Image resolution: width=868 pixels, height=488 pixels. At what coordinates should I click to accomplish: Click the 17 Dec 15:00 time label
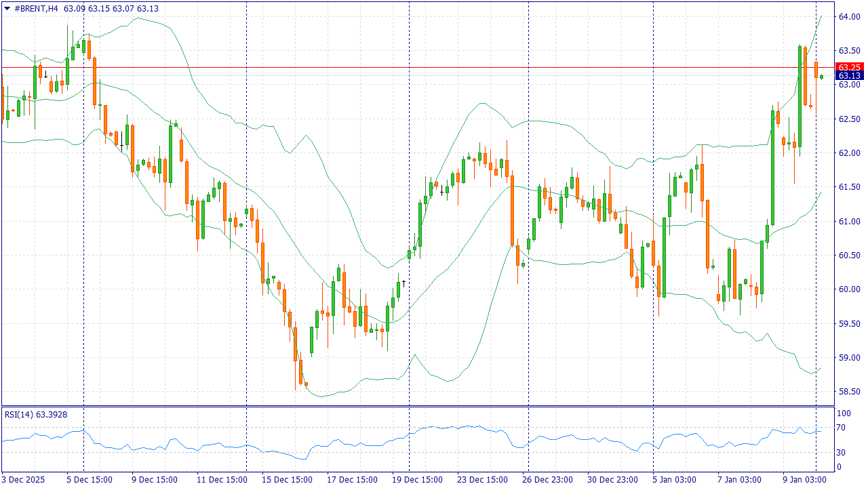[352, 480]
